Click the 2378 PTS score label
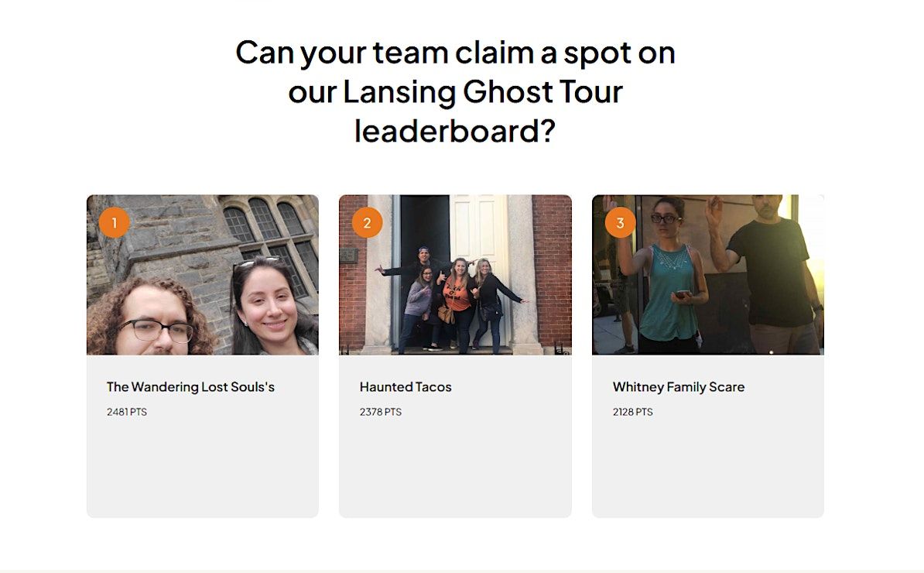Image resolution: width=924 pixels, height=573 pixels. [380, 412]
